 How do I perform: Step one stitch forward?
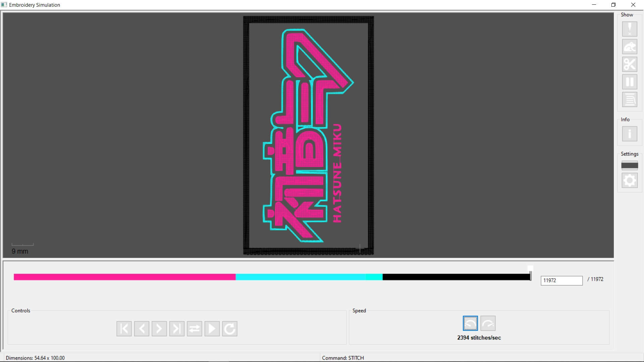point(159,328)
